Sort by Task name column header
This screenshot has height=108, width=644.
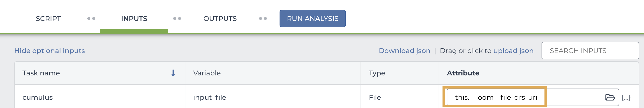click(41, 73)
